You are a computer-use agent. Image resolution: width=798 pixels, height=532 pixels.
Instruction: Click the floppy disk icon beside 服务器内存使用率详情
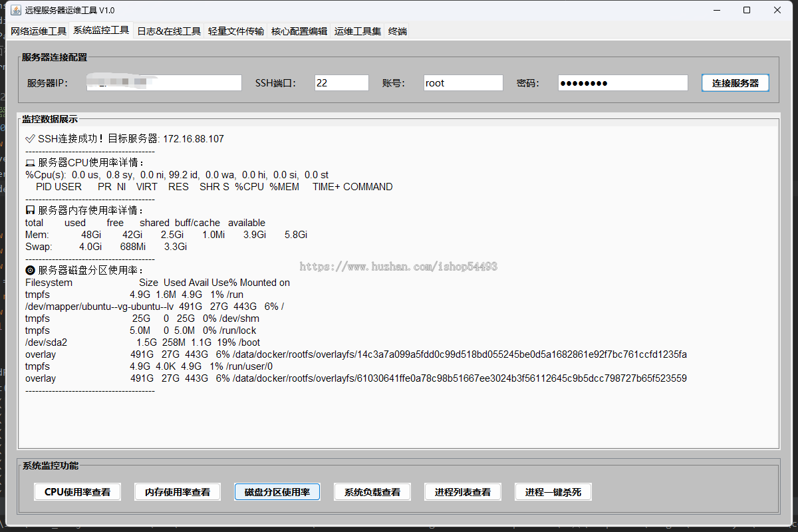[30, 211]
